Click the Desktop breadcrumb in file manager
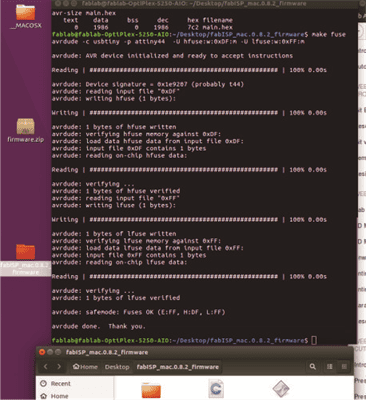366x400 pixels. [x=117, y=367]
